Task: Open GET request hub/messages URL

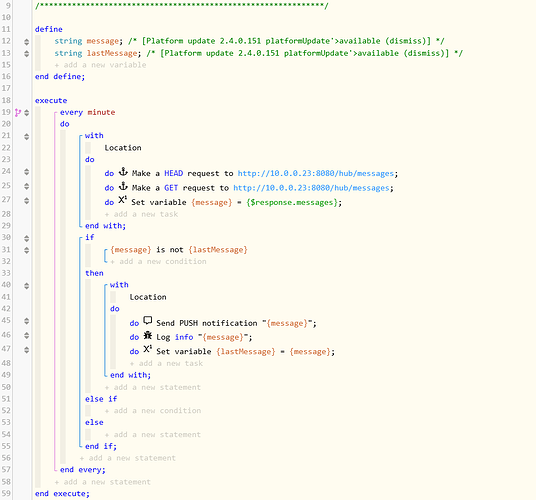Action: (x=311, y=188)
